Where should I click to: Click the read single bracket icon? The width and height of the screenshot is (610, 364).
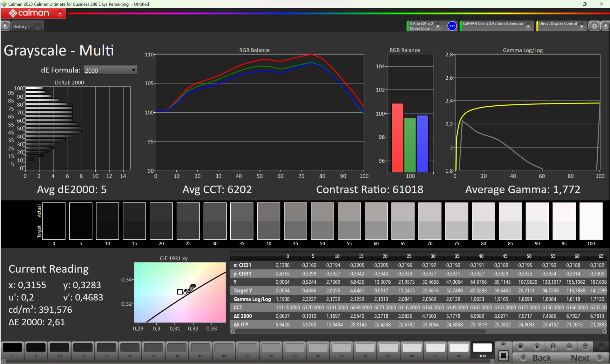(553, 347)
